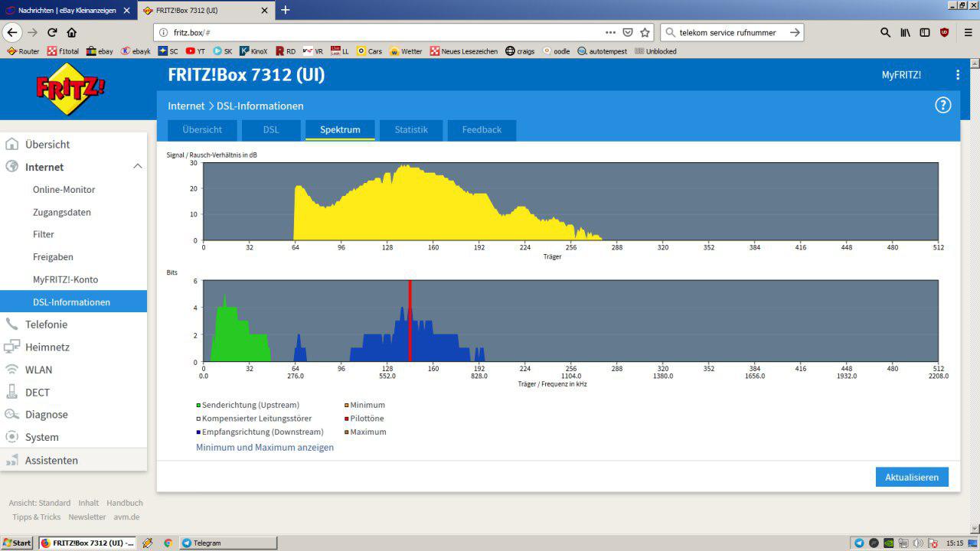Click the Ansicht: Standard footer link
This screenshot has width=980, height=551.
[x=40, y=503]
